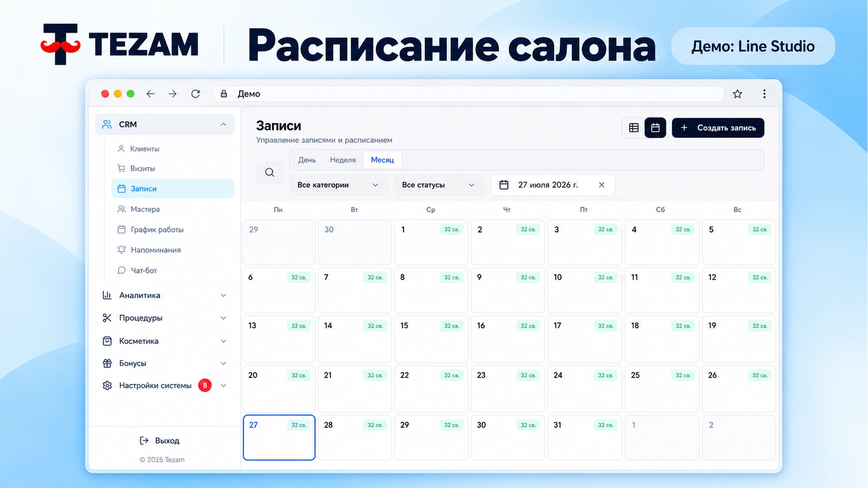Click the Процедуры scissors icon
Screen dimensions: 868x488
click(x=107, y=318)
